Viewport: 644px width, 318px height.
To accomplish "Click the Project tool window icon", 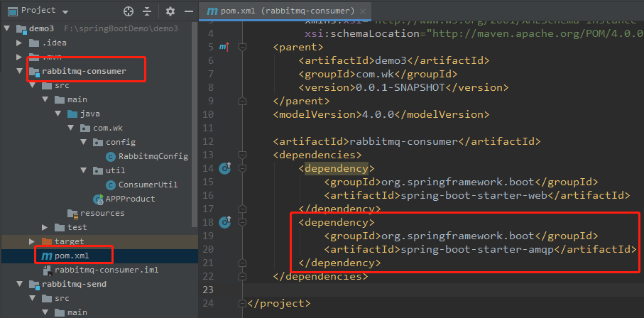I will (x=13, y=11).
